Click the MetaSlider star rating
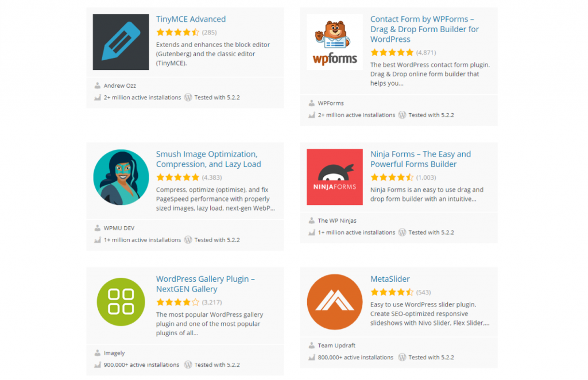This screenshot has width=588, height=380. coord(392,292)
